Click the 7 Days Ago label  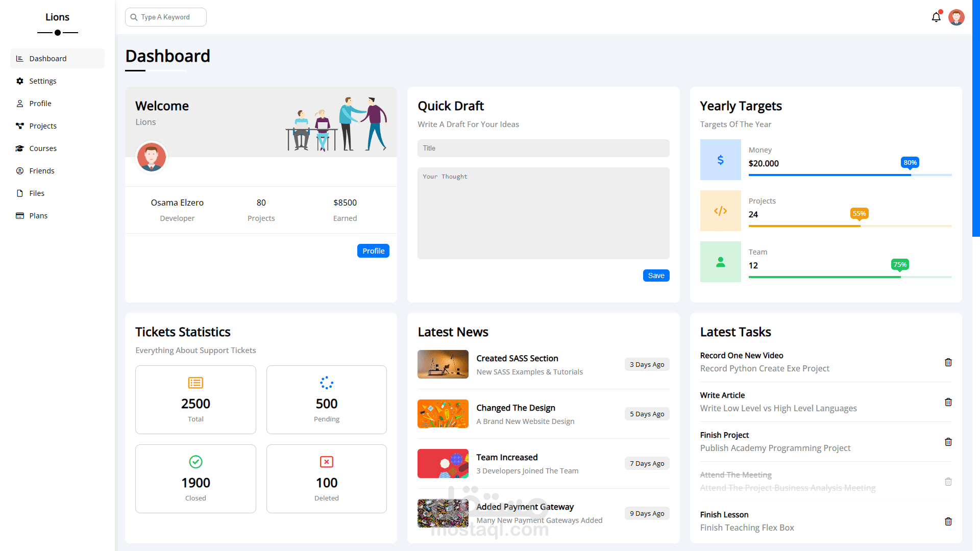(x=647, y=463)
